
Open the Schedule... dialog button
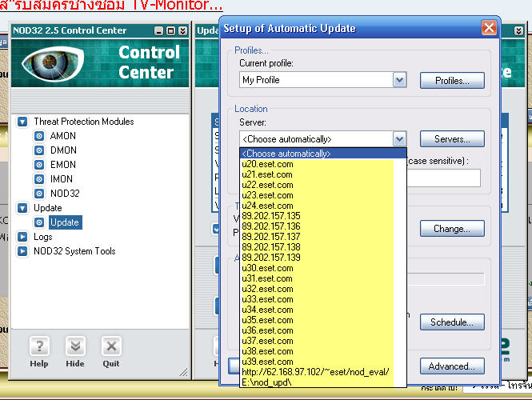pos(452,322)
